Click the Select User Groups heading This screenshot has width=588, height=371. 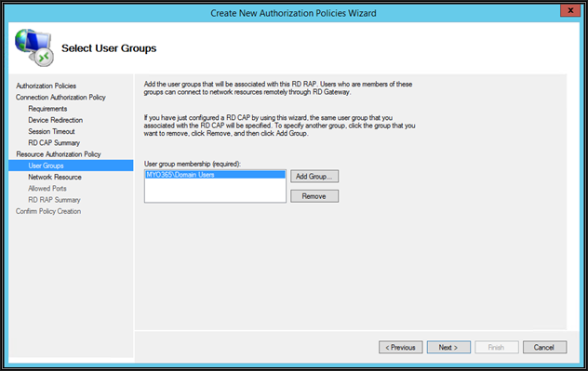point(109,48)
